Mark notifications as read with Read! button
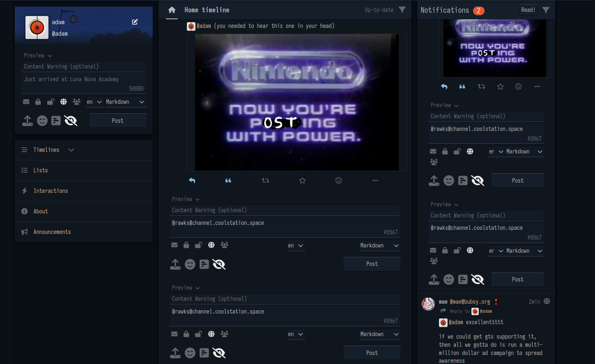 pos(528,10)
